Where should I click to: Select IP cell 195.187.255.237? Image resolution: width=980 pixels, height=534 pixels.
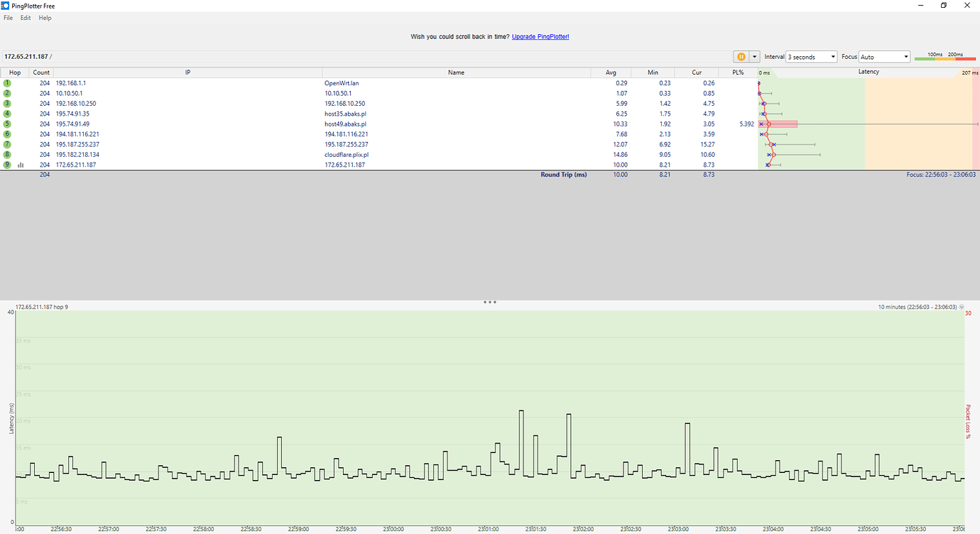[x=77, y=144]
